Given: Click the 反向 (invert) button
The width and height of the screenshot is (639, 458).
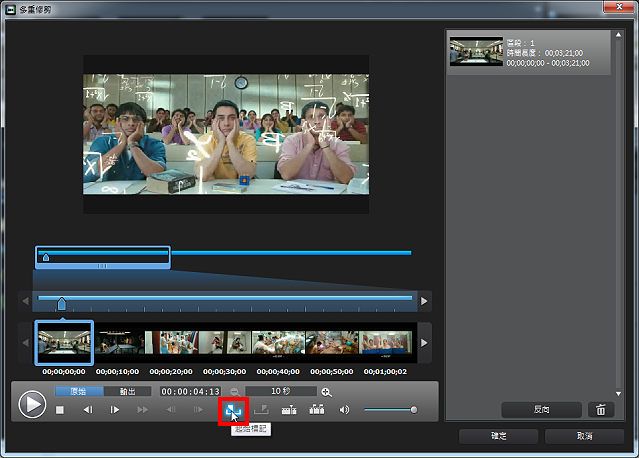Looking at the screenshot, I should click(x=541, y=410).
